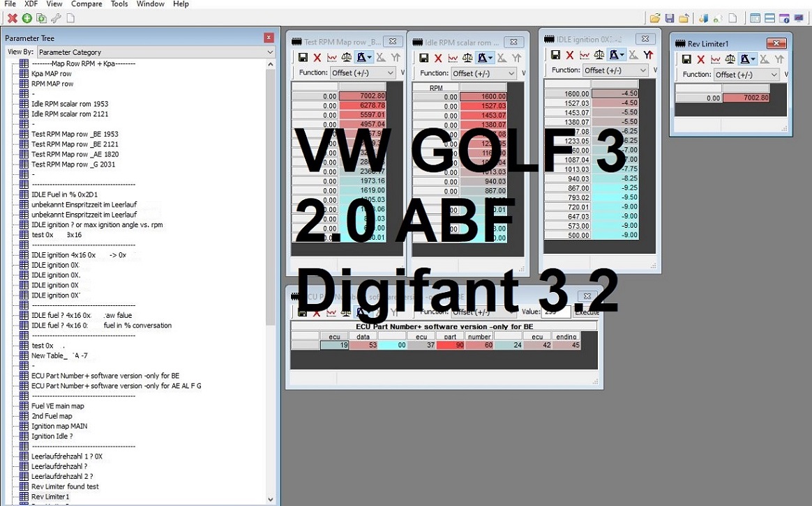
Task: Open the data view dropdown arrow in Rev Limiter1
Action: 753,59
